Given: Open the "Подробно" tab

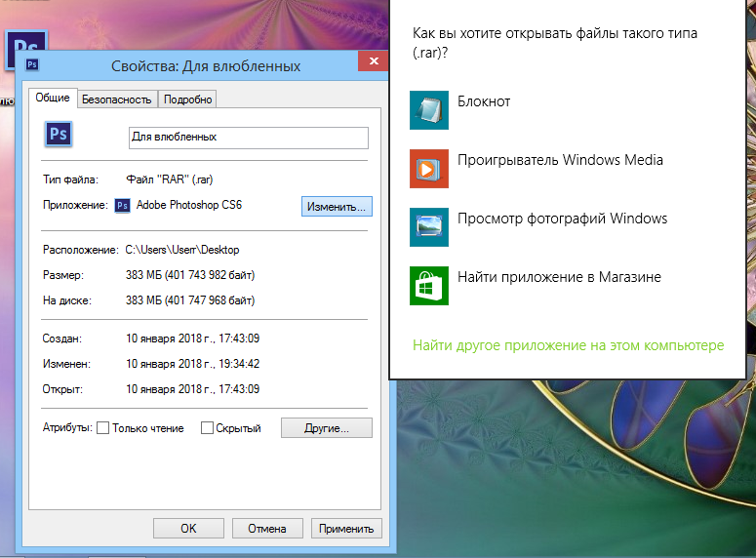Looking at the screenshot, I should [x=187, y=100].
